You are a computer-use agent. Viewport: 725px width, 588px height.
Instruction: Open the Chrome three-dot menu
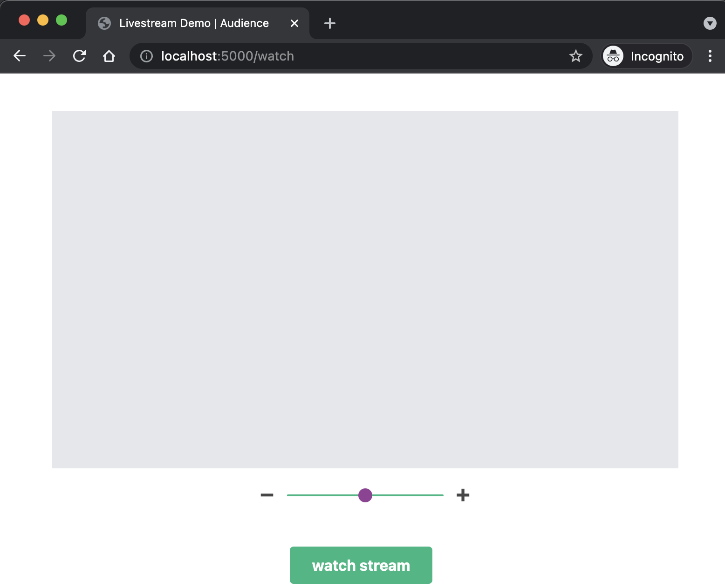click(x=710, y=56)
